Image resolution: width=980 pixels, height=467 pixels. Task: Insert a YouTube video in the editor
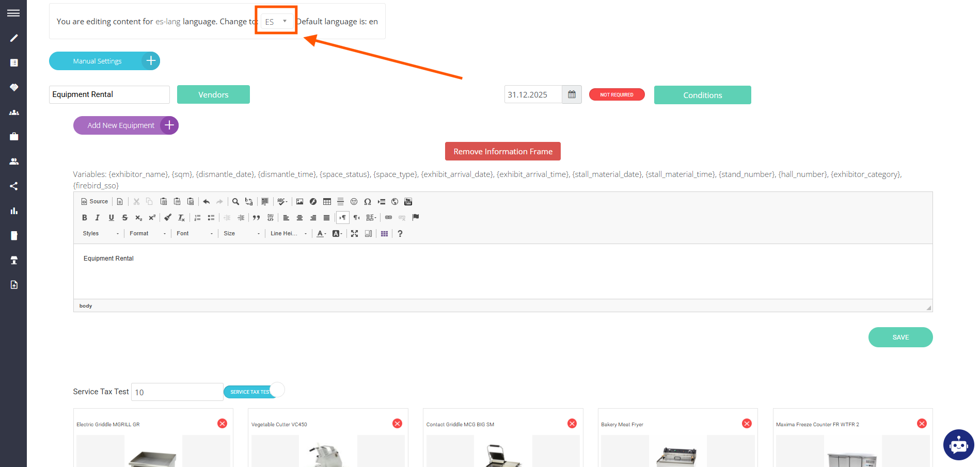pos(408,202)
